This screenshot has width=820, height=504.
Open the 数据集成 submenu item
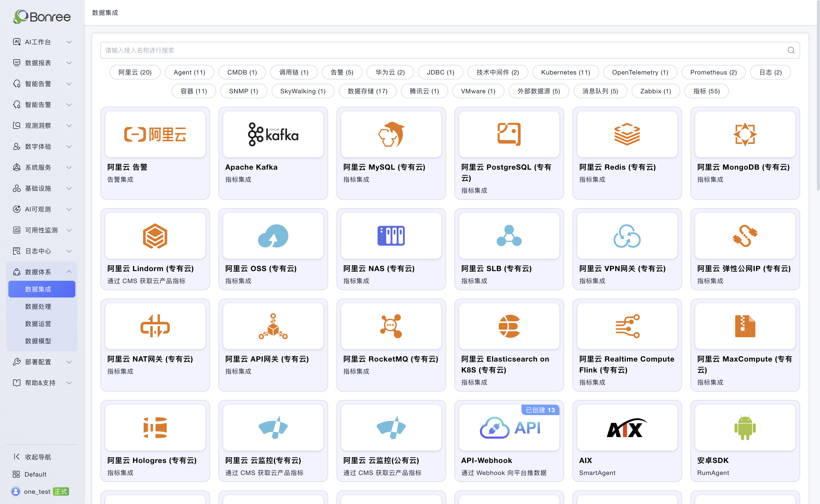tap(42, 289)
